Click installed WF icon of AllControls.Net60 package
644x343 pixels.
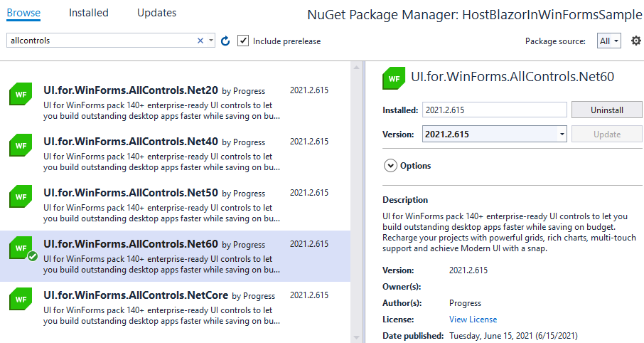[21, 248]
